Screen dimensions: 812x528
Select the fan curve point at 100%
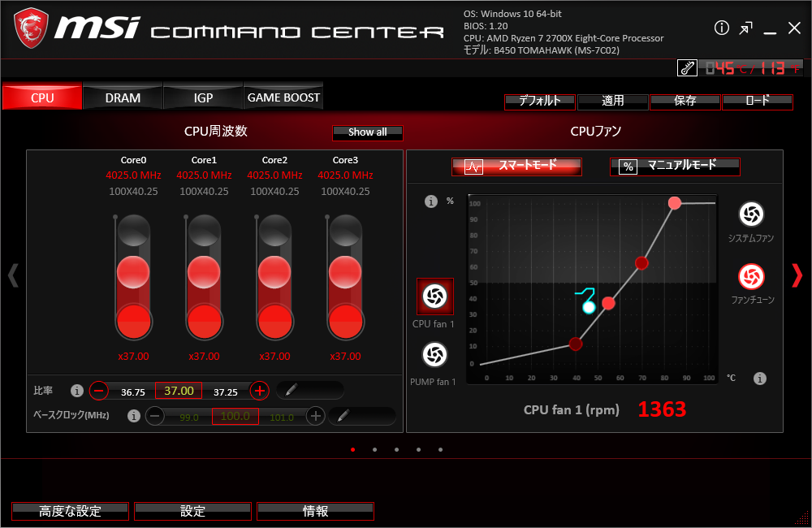click(x=674, y=203)
